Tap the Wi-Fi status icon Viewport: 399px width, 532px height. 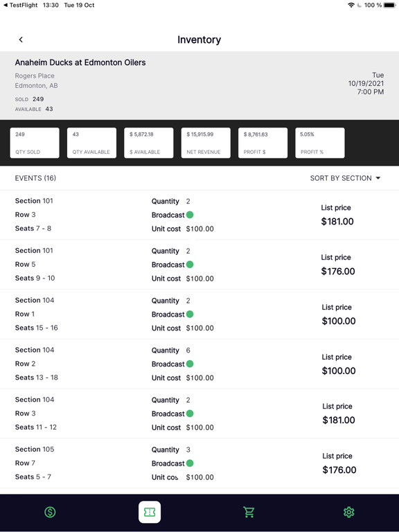point(351,5)
